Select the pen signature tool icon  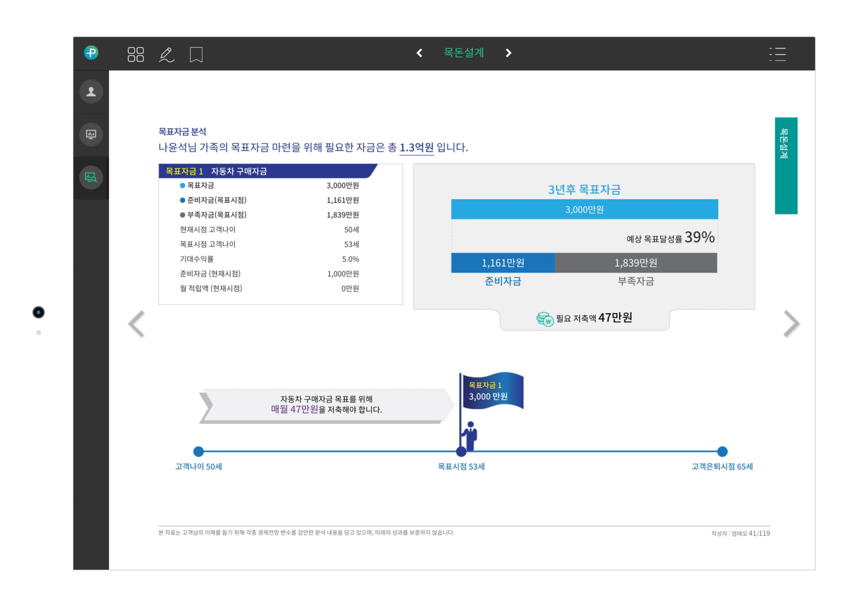[x=166, y=55]
